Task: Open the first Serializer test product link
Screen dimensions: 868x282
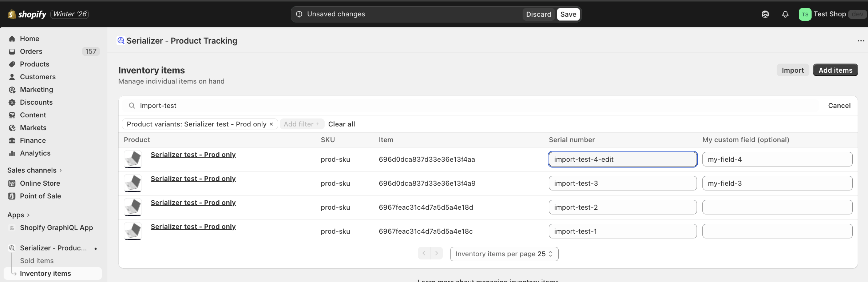Action: pos(193,154)
